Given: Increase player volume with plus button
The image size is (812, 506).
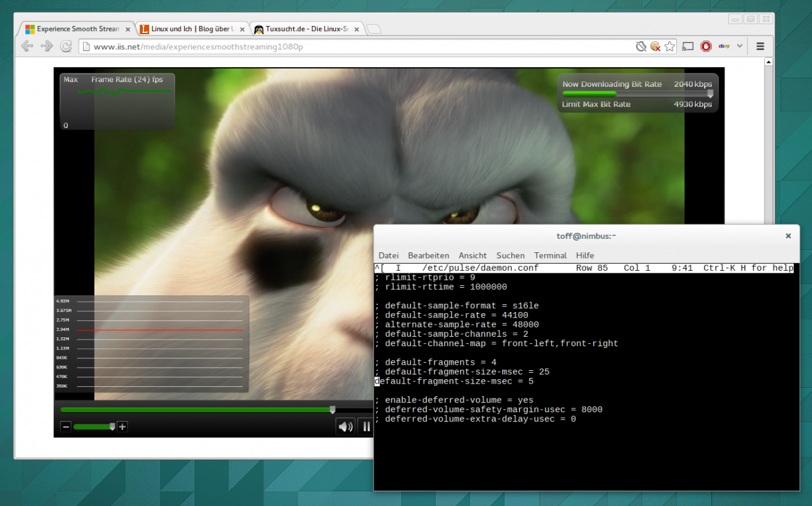Looking at the screenshot, I should pyautogui.click(x=122, y=427).
